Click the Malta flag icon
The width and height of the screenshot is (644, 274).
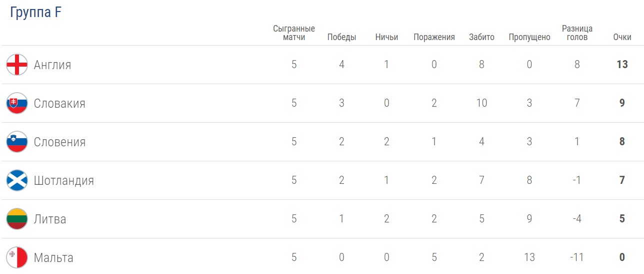point(17,257)
